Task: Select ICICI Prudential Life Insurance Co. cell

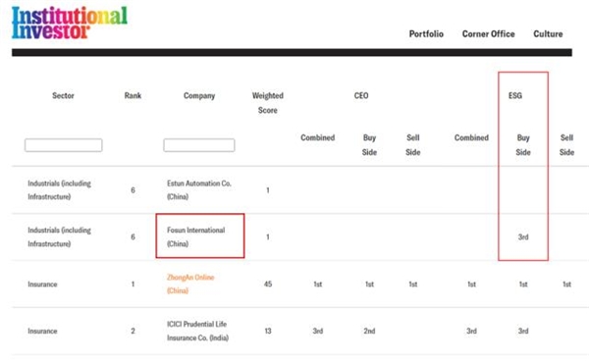Action: click(x=197, y=331)
